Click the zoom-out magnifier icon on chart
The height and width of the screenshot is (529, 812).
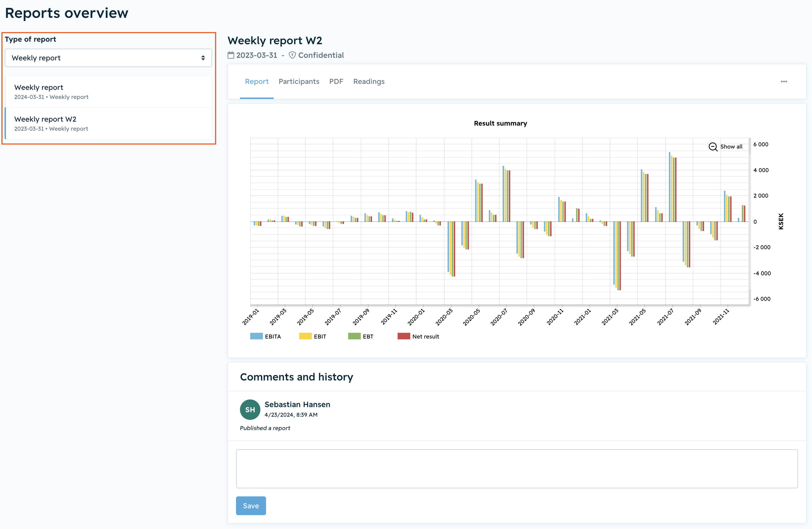(713, 147)
